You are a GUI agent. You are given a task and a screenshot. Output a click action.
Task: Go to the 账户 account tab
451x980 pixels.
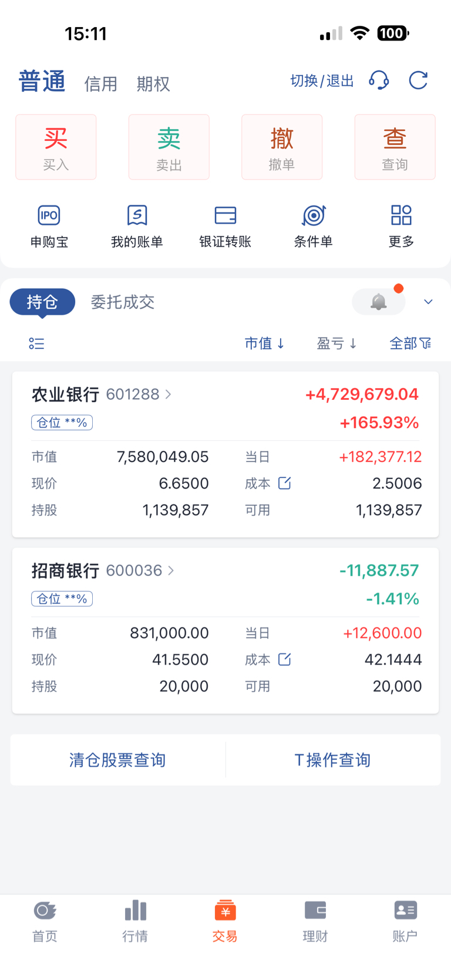tap(405, 921)
